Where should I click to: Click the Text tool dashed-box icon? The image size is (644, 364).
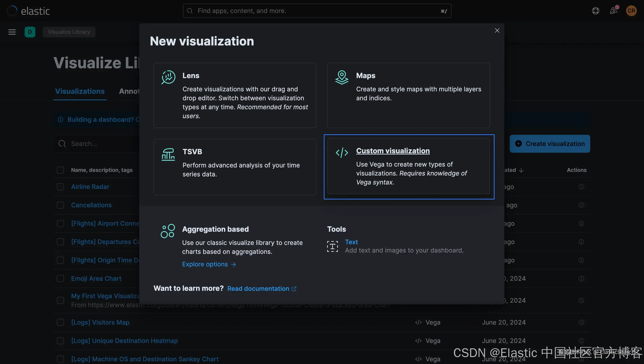coord(332,246)
